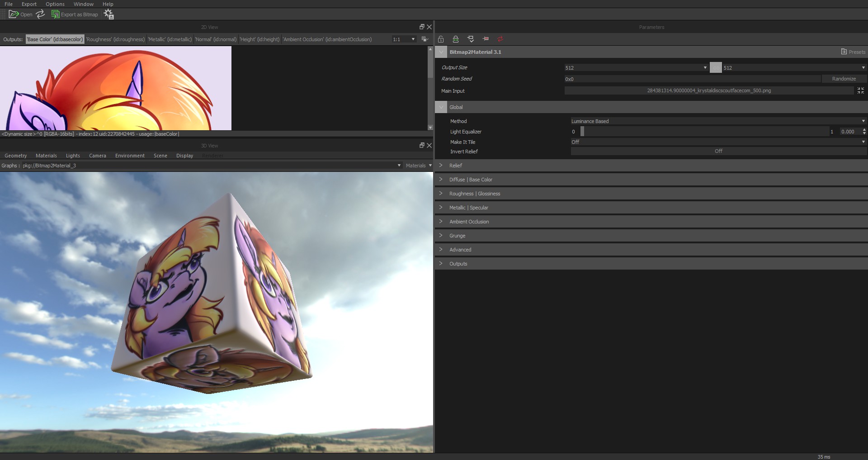Open the Window menu
Image resolution: width=868 pixels, height=460 pixels.
click(84, 4)
